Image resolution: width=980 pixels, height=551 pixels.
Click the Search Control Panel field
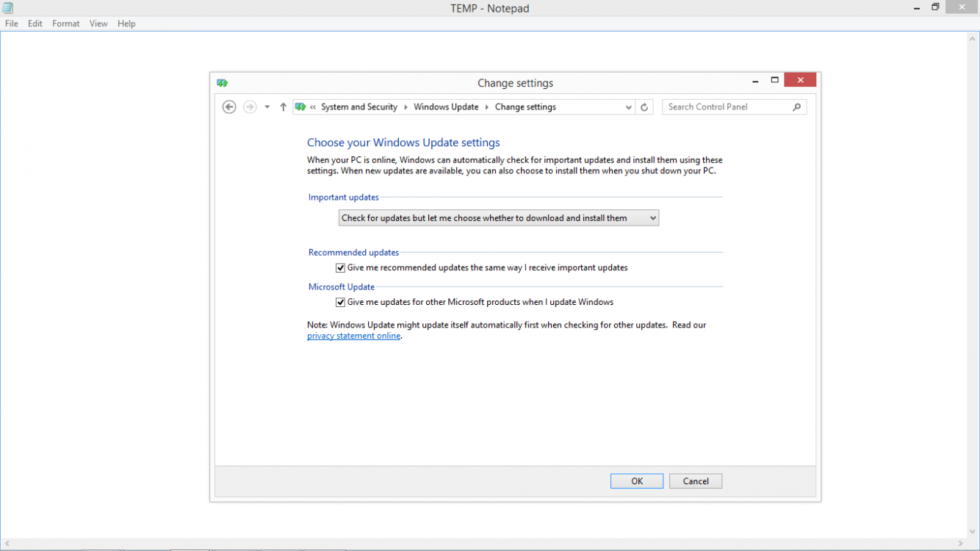click(x=727, y=107)
